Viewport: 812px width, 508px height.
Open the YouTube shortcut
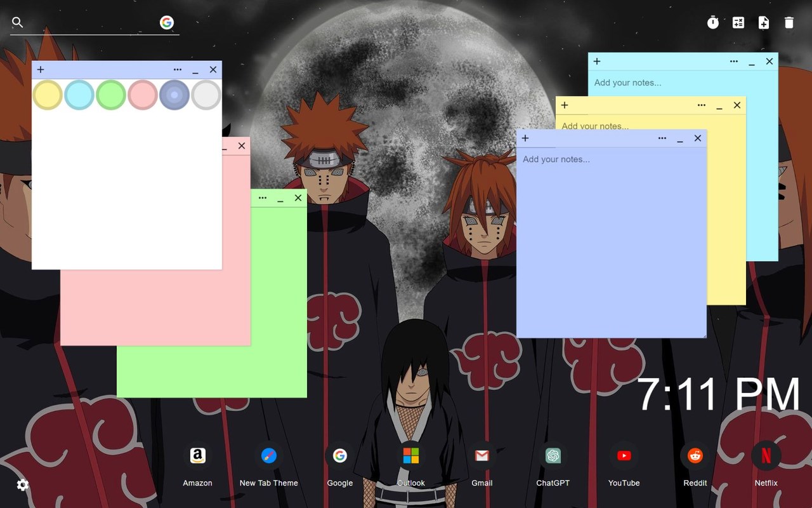point(624,456)
